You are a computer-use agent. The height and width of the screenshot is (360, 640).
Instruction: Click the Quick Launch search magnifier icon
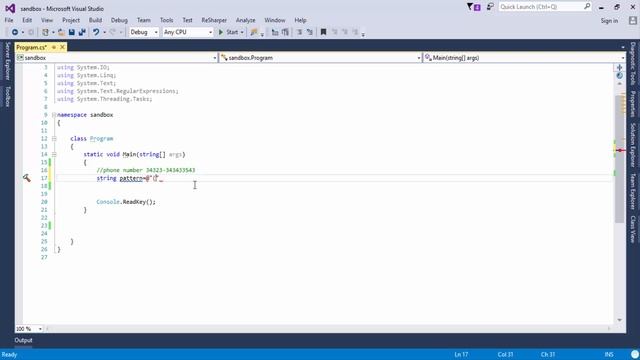[587, 7]
